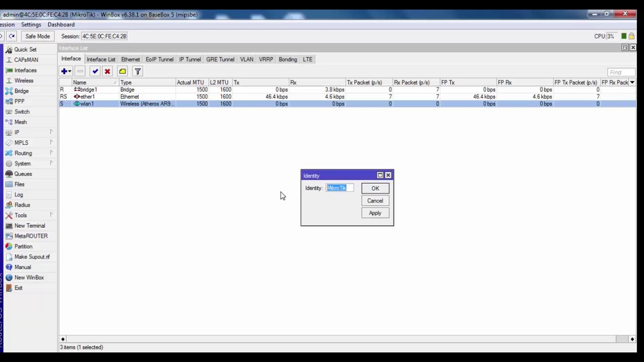This screenshot has height=362, width=644.
Task: Click the redo arrow icon near Safe Mode
Action: [12, 36]
